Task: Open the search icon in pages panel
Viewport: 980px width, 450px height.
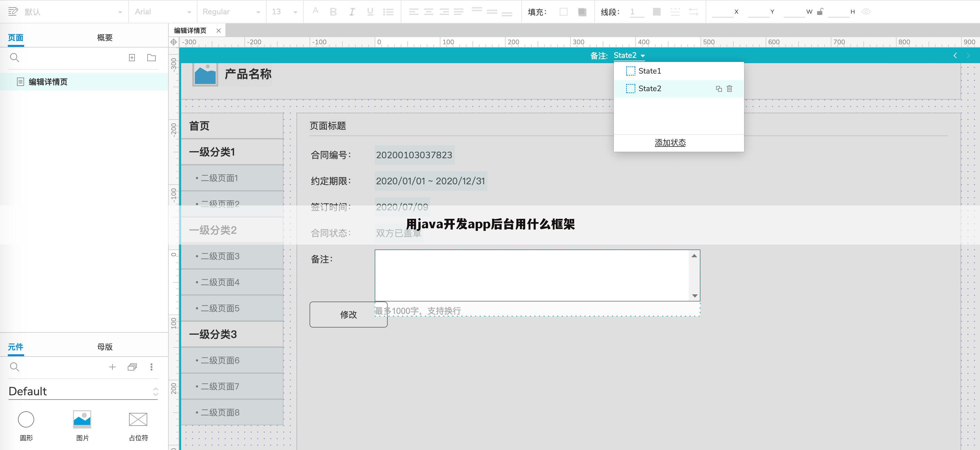Action: coord(14,58)
